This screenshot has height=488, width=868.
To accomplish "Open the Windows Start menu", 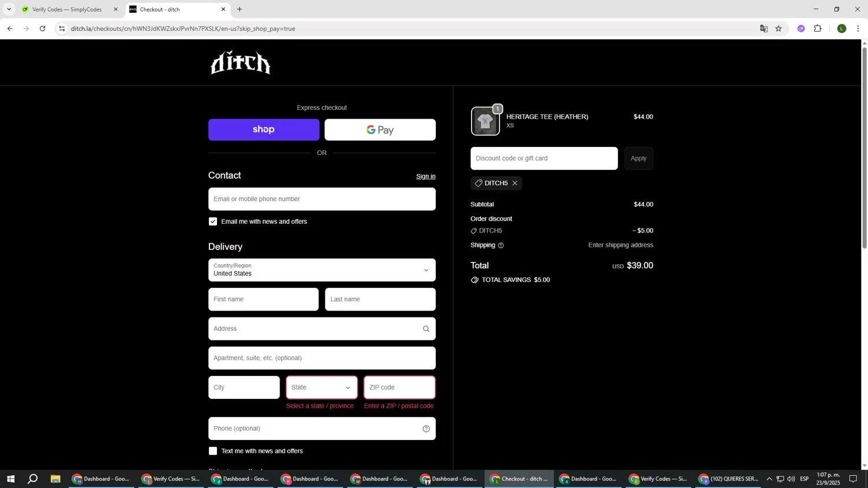I will point(10,479).
